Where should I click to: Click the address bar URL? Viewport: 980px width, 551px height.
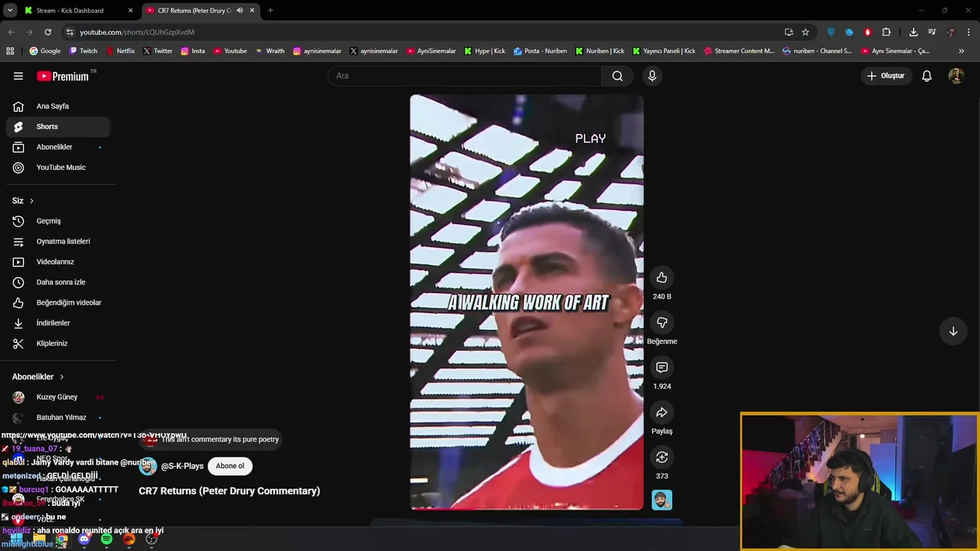pyautogui.click(x=137, y=32)
